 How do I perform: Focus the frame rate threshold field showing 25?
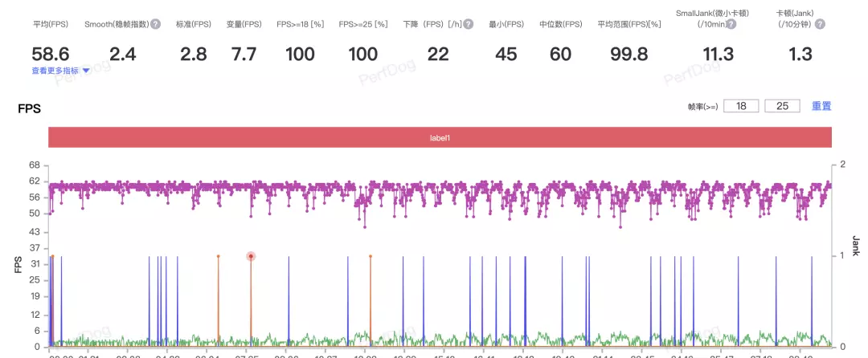(x=782, y=106)
